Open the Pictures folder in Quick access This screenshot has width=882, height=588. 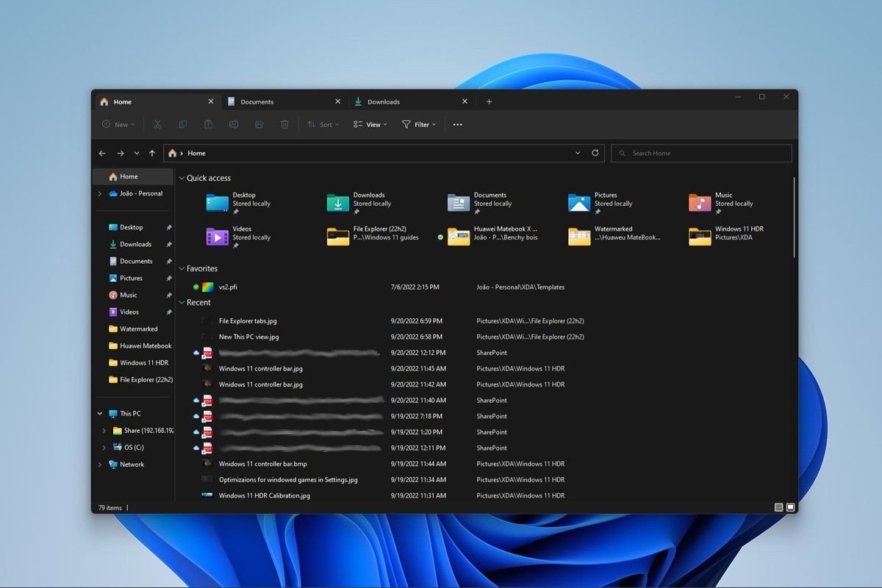(x=579, y=203)
